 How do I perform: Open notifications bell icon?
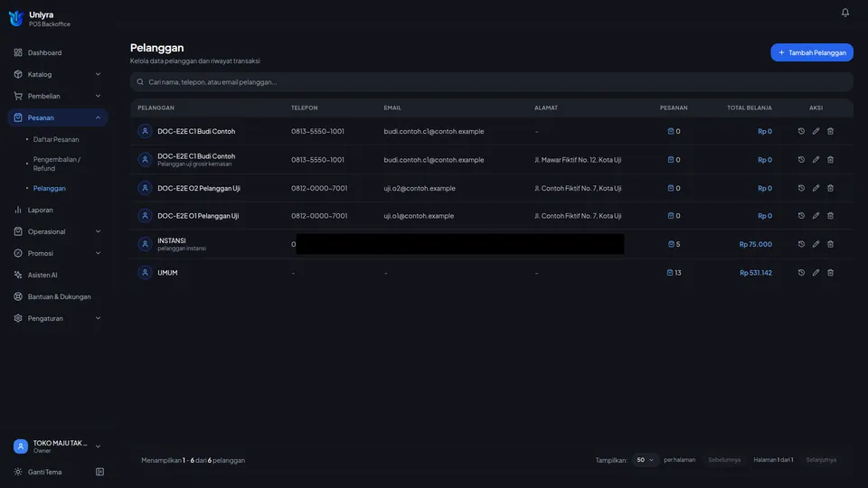(x=844, y=12)
